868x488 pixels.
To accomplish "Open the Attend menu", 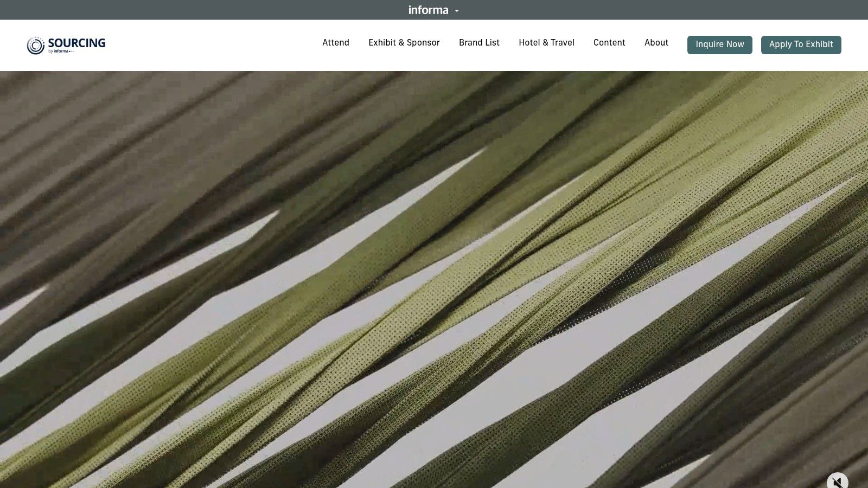I will (x=336, y=43).
